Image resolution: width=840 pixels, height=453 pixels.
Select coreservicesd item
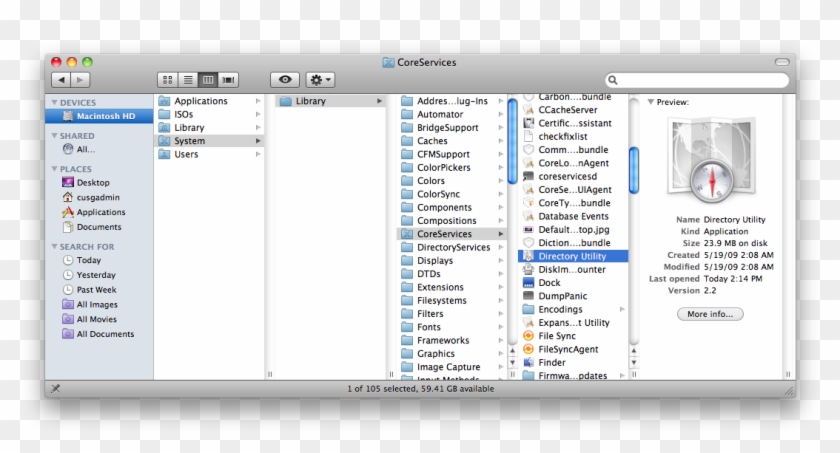(573, 176)
